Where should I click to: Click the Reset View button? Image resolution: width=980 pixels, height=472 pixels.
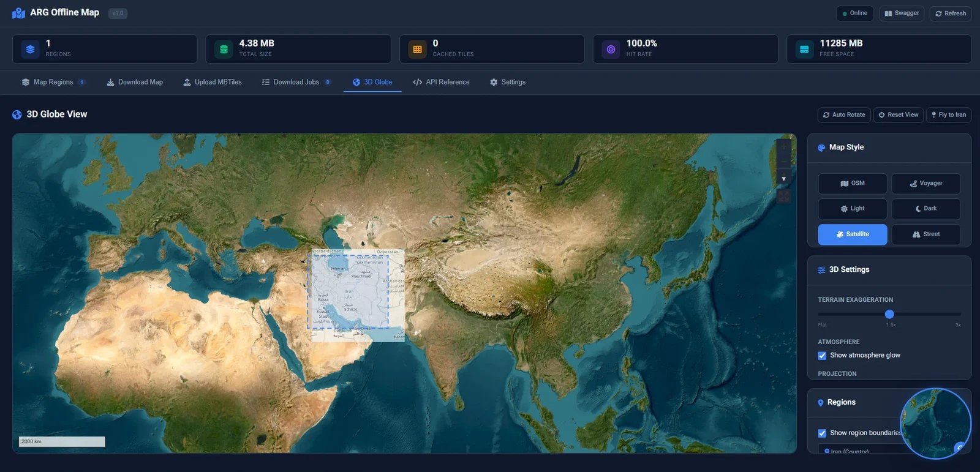point(899,115)
